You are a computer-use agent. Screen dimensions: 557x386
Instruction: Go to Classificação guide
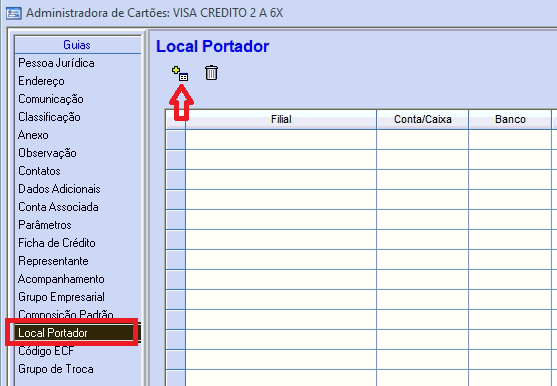tap(49, 117)
